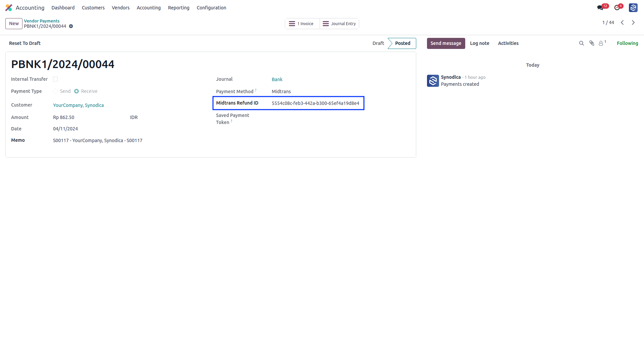Image resolution: width=644 pixels, height=362 pixels.
Task: Click Synodica avatar in chatter message
Action: 433,81
